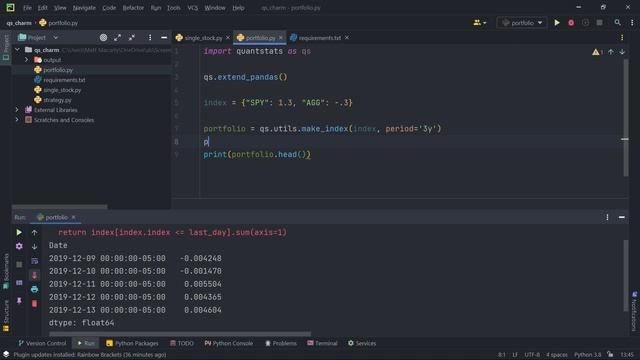Click the warning indicator in editor

[598, 52]
